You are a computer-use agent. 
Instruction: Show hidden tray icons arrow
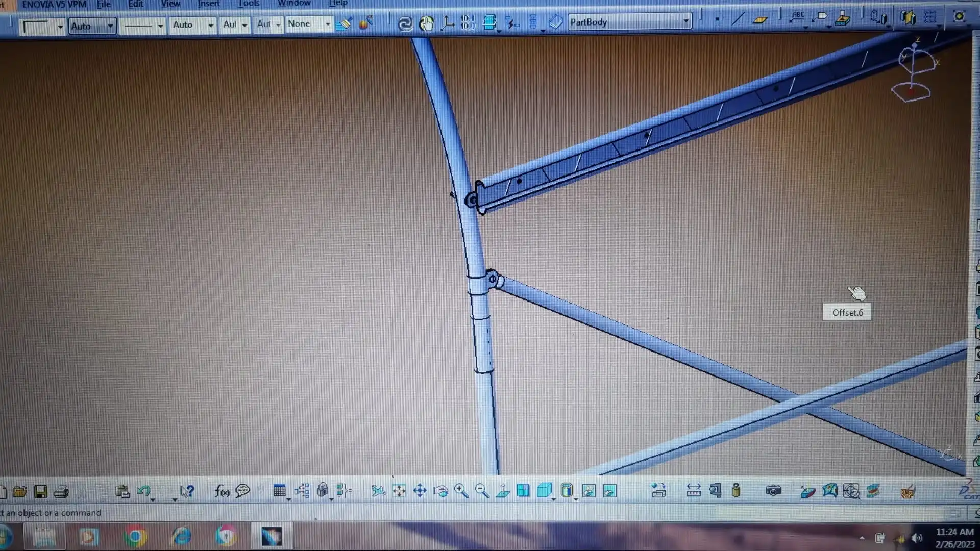(862, 538)
